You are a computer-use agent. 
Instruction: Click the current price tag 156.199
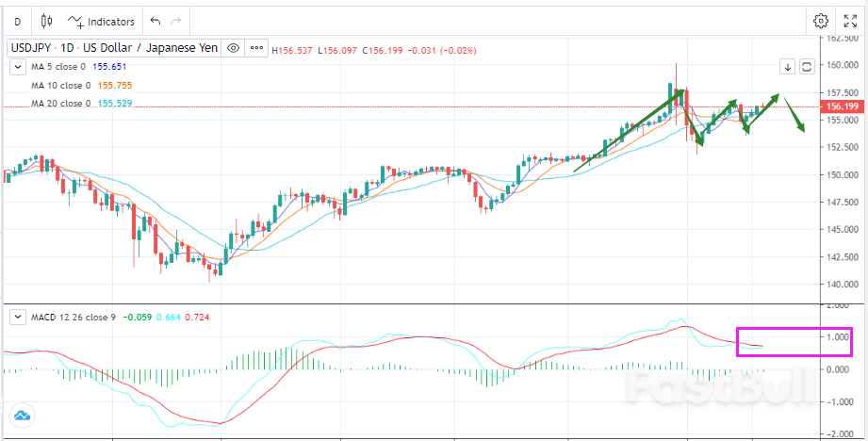[842, 106]
